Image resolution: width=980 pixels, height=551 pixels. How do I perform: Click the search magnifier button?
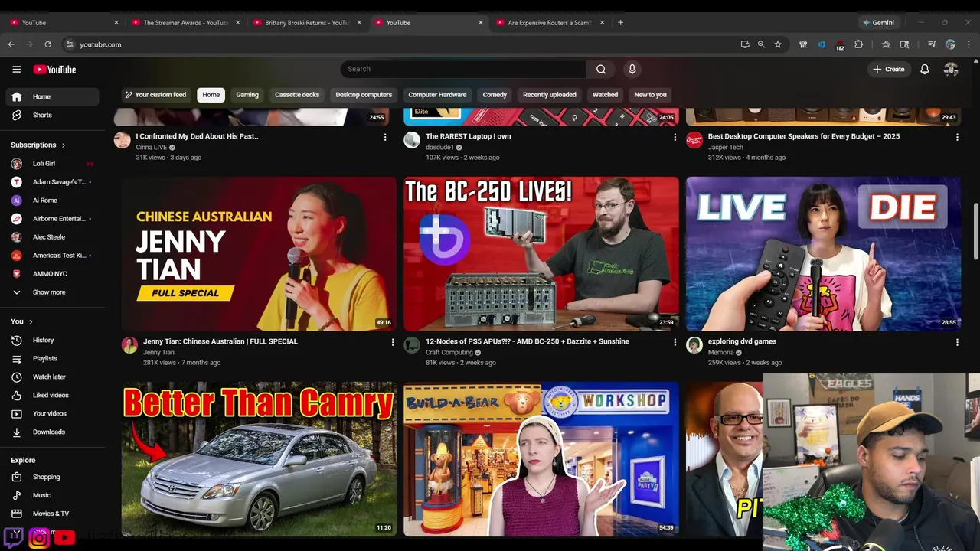[x=601, y=70]
